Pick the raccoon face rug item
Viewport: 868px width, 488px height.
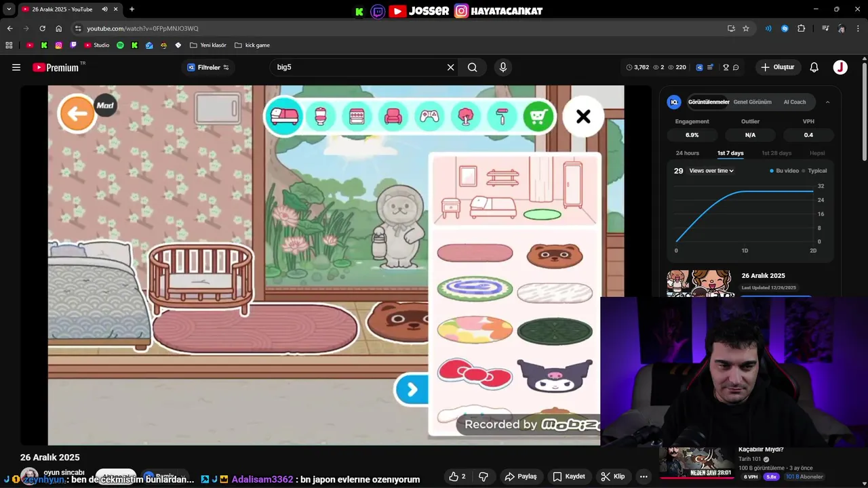point(555,256)
